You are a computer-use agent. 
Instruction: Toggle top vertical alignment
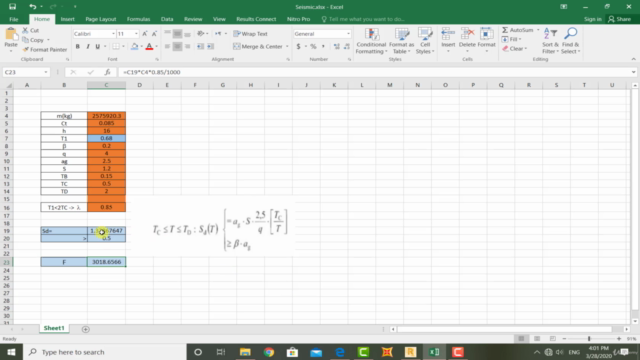pyautogui.click(x=167, y=34)
